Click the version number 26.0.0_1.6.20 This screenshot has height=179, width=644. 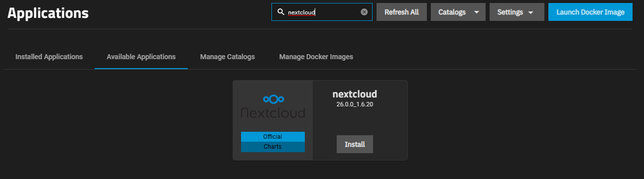[355, 104]
